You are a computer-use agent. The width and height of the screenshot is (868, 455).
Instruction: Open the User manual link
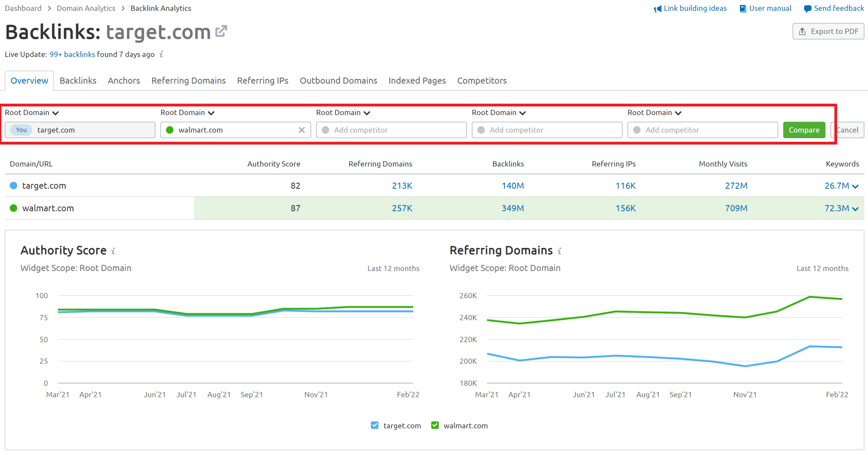[x=770, y=8]
